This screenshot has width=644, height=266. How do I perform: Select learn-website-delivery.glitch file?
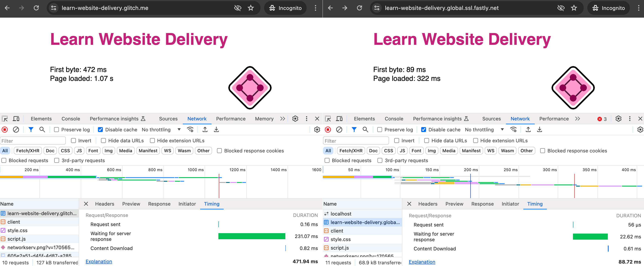pos(41,213)
